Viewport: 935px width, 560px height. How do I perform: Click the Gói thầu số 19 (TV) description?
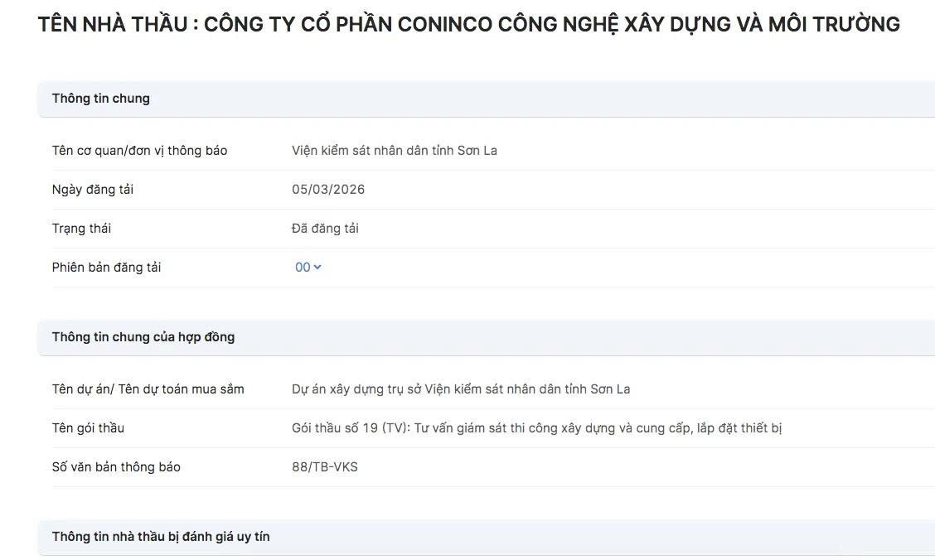[536, 428]
